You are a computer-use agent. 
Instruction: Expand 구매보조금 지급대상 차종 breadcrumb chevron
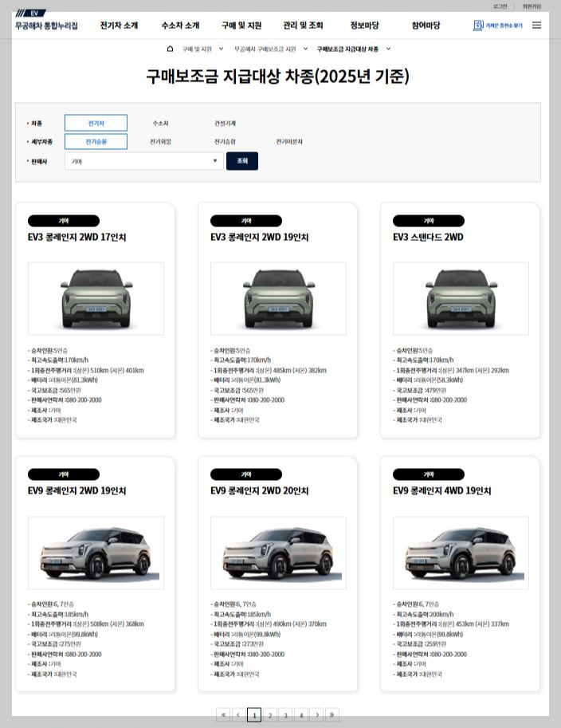388,49
